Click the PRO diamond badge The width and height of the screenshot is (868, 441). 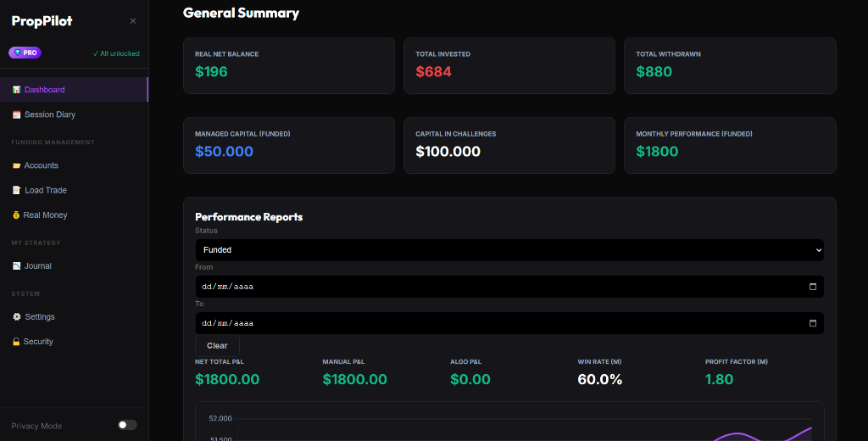pos(25,53)
